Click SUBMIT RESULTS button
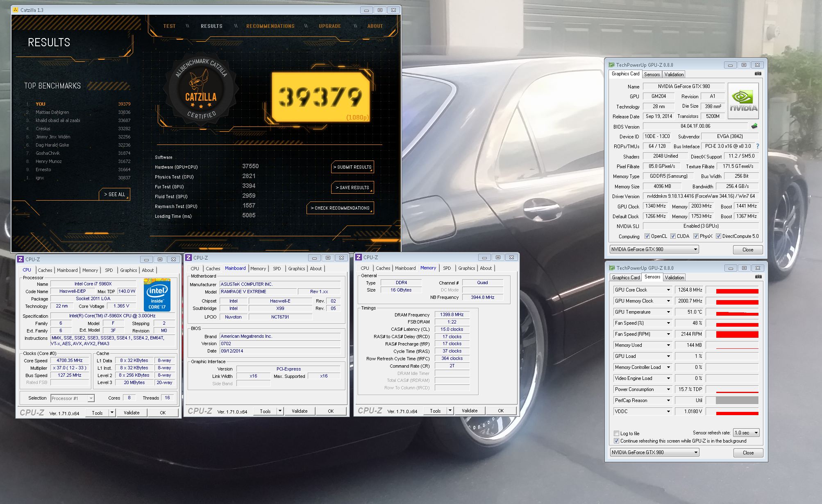This screenshot has width=822, height=504. coord(352,167)
